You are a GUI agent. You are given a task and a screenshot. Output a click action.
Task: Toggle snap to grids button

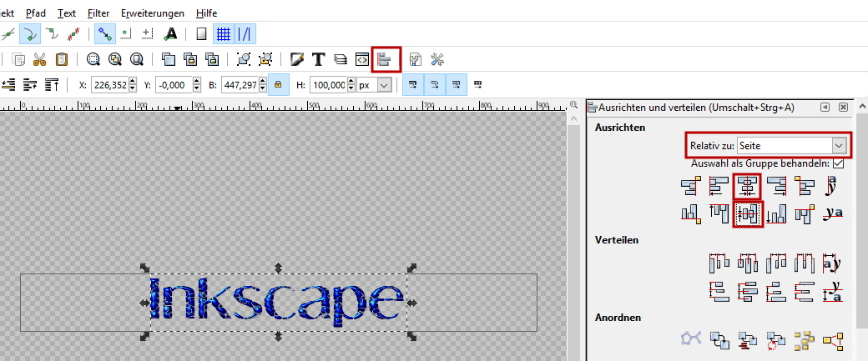[223, 34]
